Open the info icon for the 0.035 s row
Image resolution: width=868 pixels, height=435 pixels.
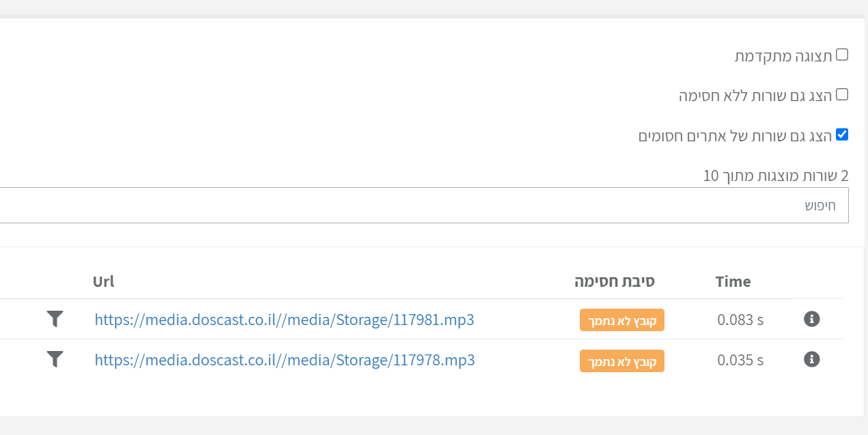click(811, 359)
